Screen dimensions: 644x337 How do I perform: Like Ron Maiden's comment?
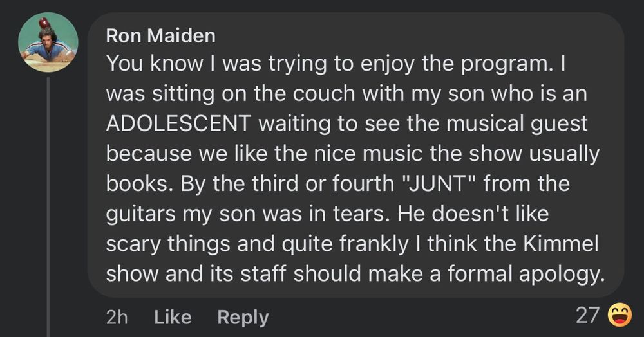tap(173, 317)
